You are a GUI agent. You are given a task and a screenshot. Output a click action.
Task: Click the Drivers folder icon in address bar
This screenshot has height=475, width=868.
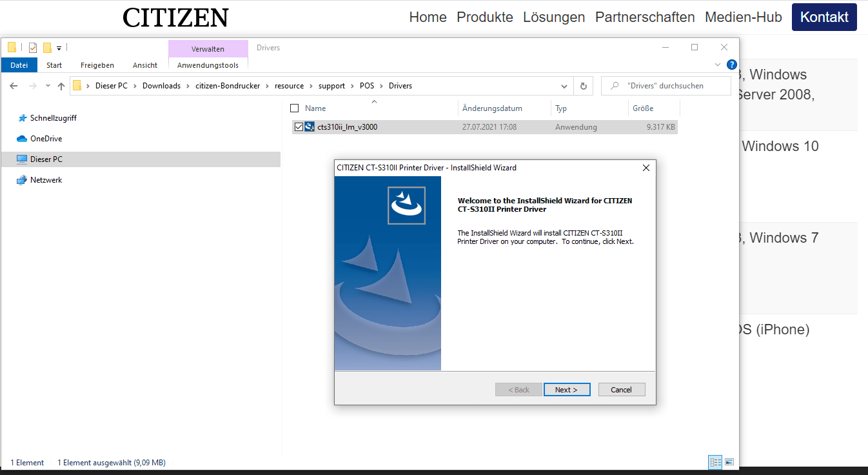[77, 86]
